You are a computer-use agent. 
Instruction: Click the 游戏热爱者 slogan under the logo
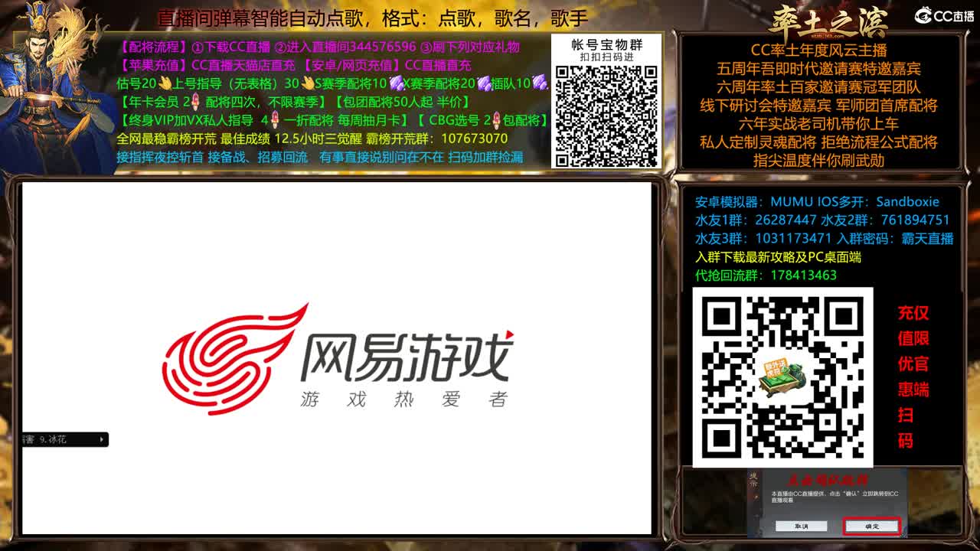(403, 399)
